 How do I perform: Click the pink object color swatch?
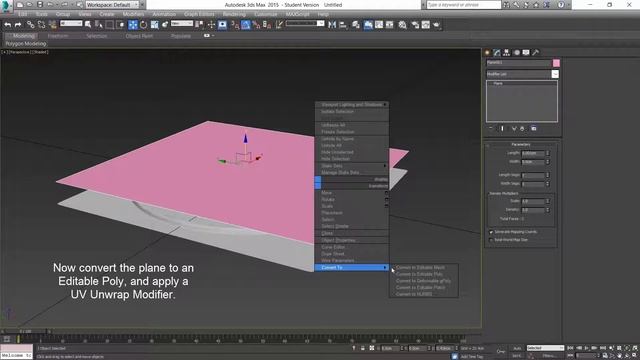556,63
